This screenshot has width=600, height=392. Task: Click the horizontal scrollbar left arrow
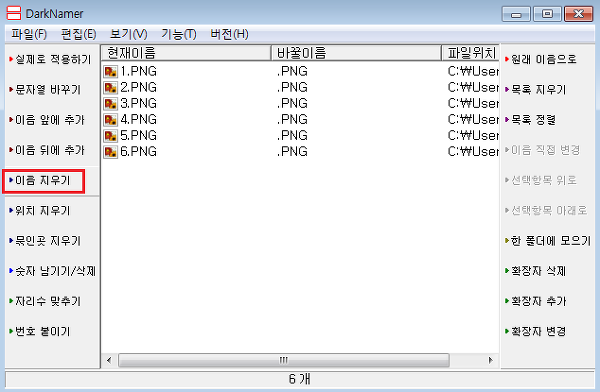click(x=109, y=360)
